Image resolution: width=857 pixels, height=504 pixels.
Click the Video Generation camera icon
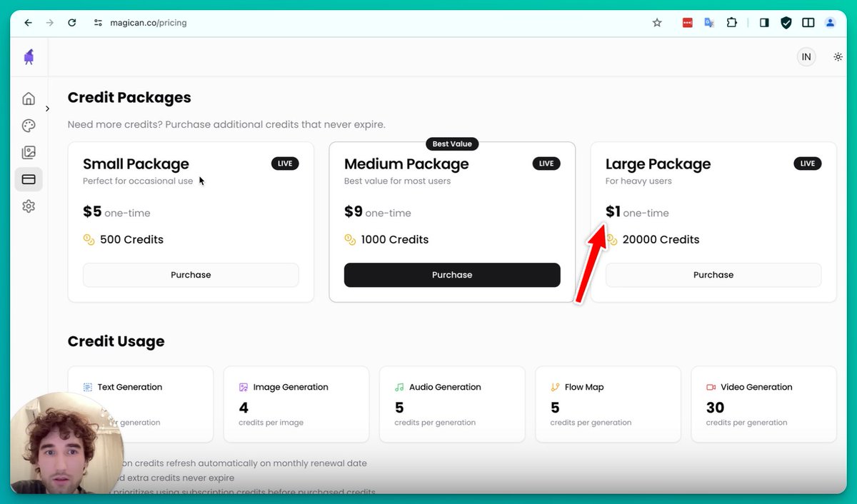point(711,387)
